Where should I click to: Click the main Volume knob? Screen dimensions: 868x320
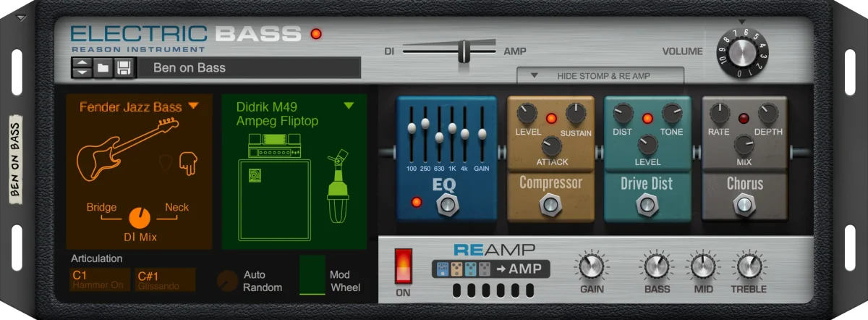pyautogui.click(x=743, y=52)
